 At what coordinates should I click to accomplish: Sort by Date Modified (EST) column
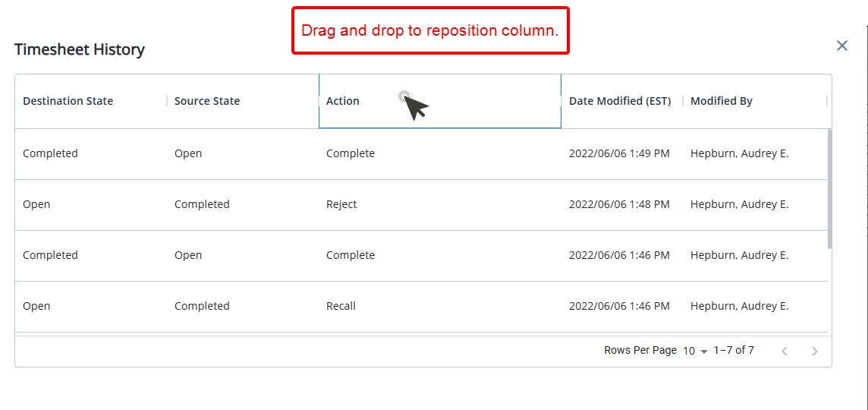622,101
